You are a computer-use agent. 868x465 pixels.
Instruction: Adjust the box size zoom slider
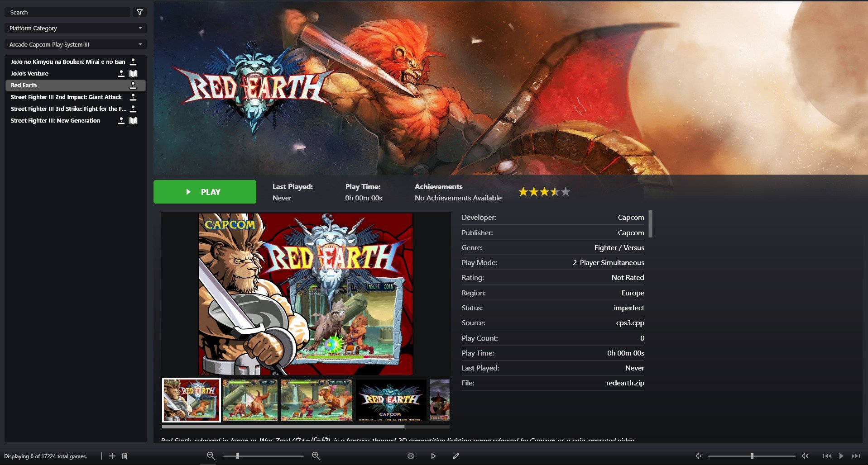[263, 456]
